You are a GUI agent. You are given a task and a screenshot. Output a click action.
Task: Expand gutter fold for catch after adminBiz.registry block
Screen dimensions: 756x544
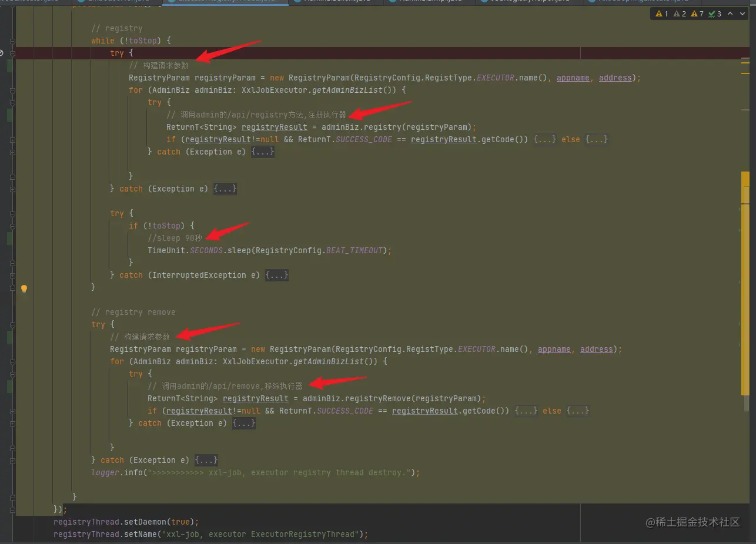pos(12,152)
